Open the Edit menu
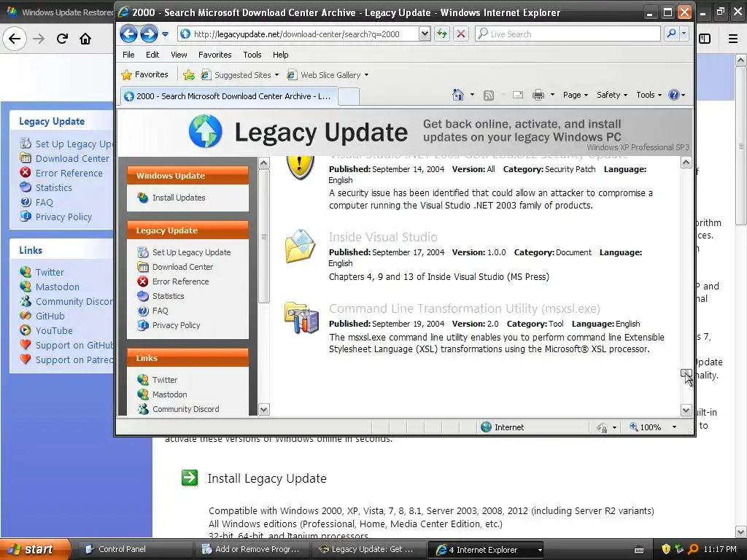747x560 pixels. (152, 55)
